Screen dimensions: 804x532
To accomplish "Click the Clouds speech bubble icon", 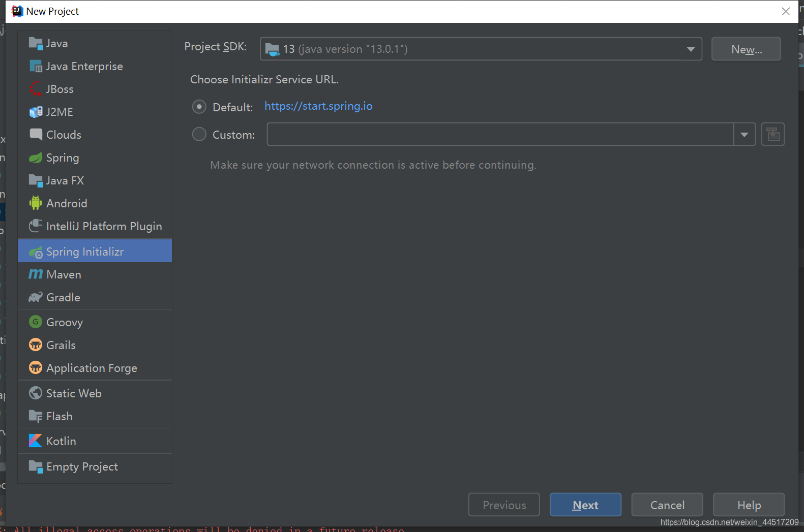I will 36,135.
